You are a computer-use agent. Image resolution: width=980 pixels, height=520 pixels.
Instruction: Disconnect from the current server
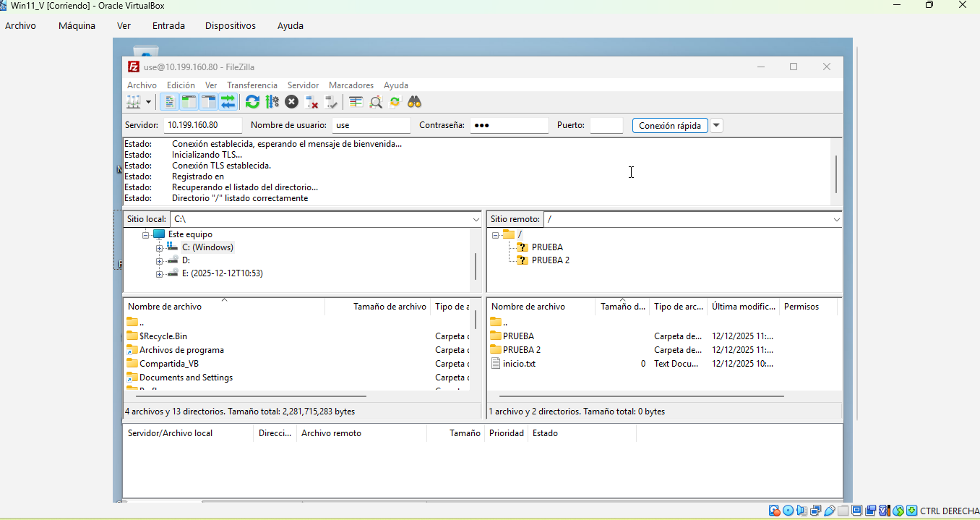(311, 102)
